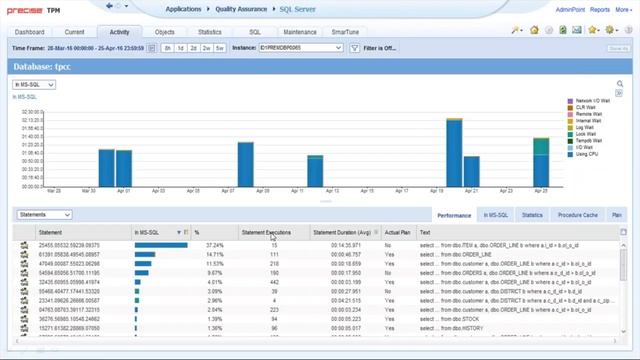This screenshot has height=360, width=640.
Task: Click the Filter is Off link
Action: [379, 48]
